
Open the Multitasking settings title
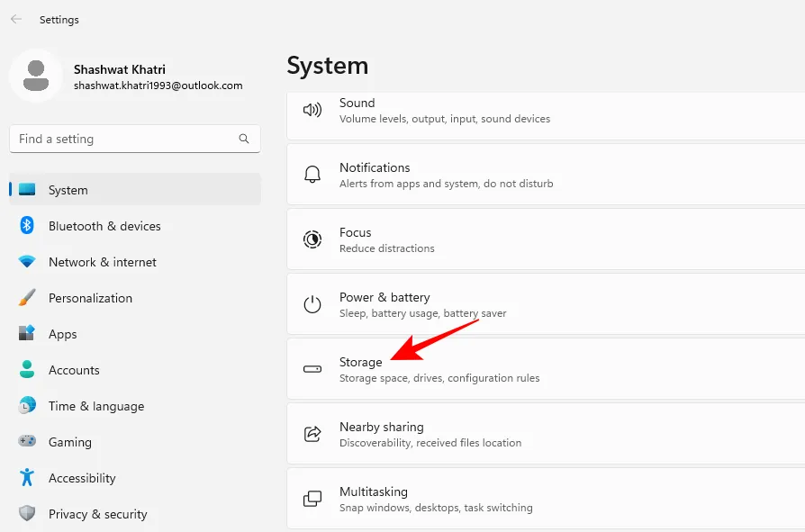374,491
